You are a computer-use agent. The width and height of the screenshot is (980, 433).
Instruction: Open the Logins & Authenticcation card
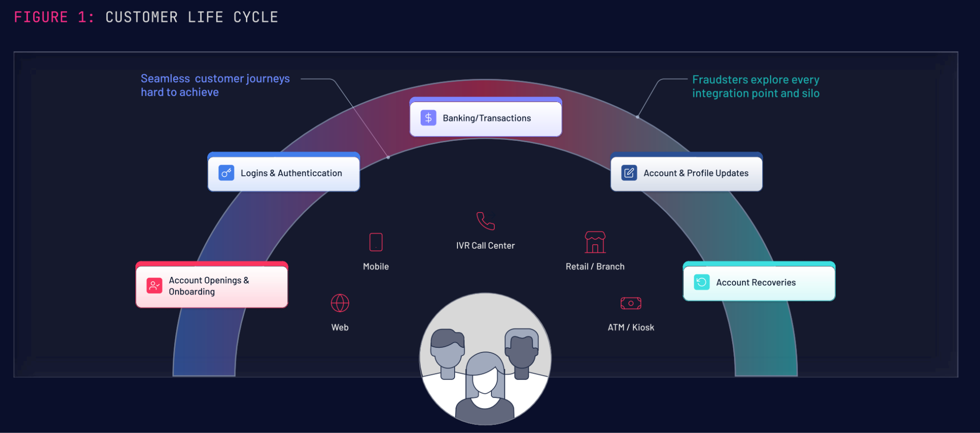tap(284, 172)
